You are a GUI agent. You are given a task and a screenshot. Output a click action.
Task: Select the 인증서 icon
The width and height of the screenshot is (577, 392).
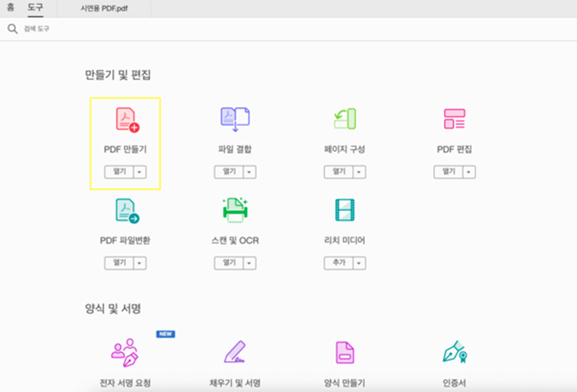pyautogui.click(x=455, y=351)
